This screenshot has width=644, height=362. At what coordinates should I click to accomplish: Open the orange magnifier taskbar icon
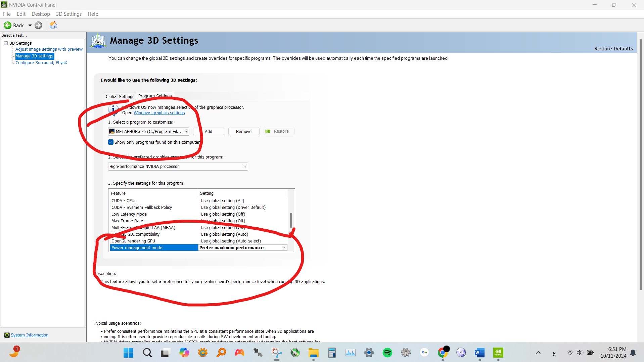(x=221, y=353)
